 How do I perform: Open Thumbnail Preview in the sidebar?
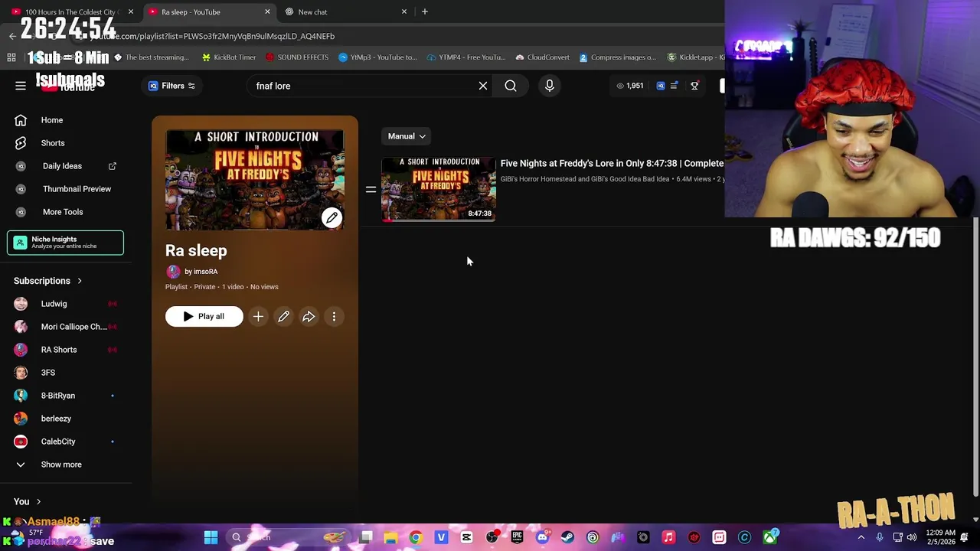66,189
